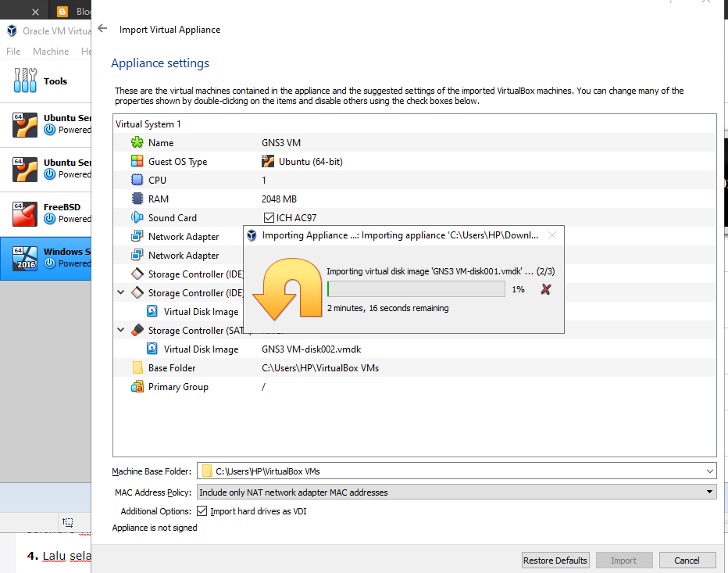
Task: Open the Machine Base Folder dropdown
Action: coord(709,471)
